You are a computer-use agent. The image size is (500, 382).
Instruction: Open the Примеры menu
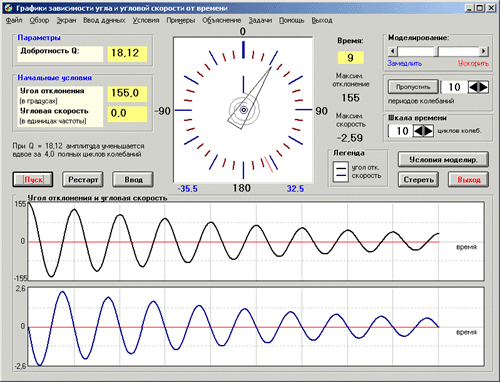point(181,20)
